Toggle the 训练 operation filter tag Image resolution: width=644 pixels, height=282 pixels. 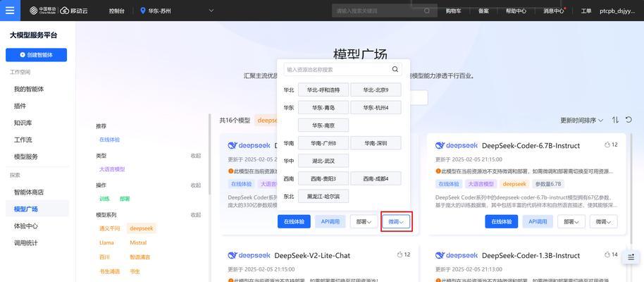[104, 199]
